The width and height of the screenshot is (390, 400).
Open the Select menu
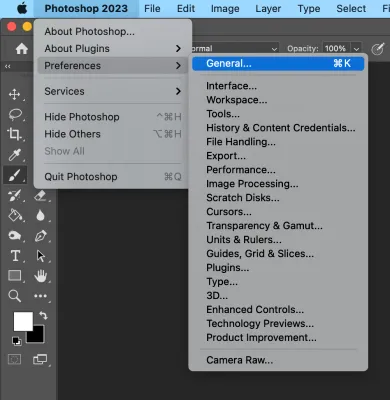click(351, 8)
